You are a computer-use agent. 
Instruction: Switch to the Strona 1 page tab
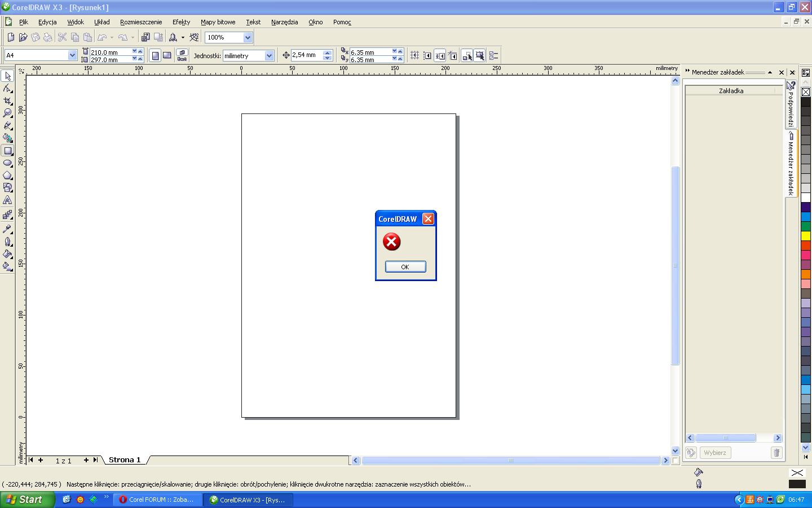coord(125,460)
